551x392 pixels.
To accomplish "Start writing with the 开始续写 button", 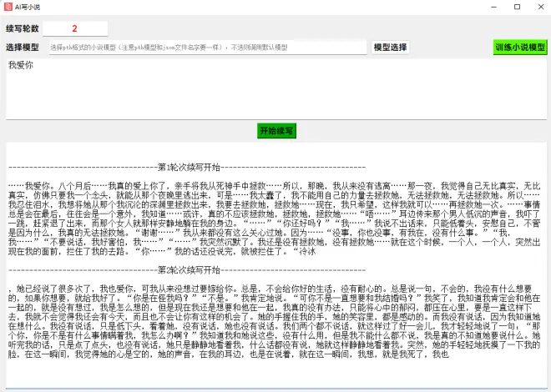I will (276, 131).
